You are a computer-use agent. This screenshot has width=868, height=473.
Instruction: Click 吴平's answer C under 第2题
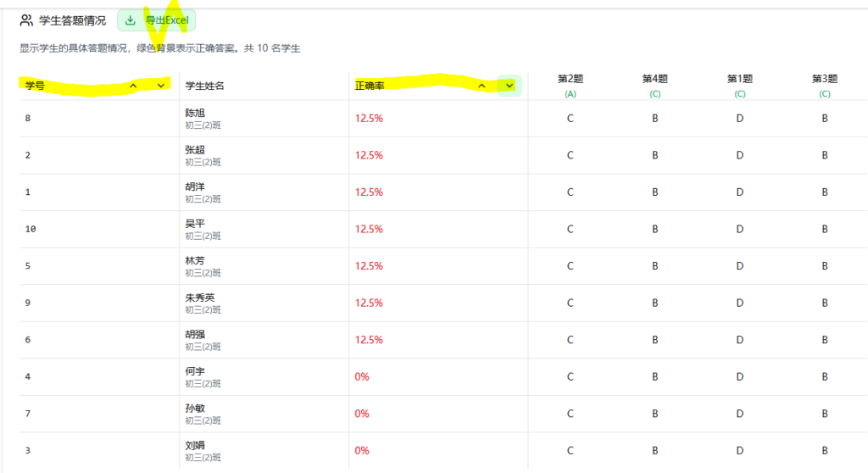coord(570,229)
